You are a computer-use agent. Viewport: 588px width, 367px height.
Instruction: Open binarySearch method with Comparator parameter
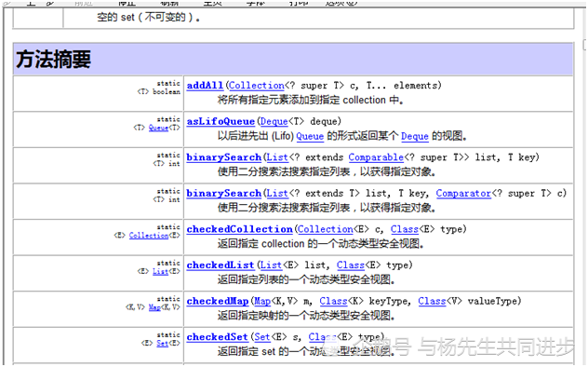coord(224,194)
